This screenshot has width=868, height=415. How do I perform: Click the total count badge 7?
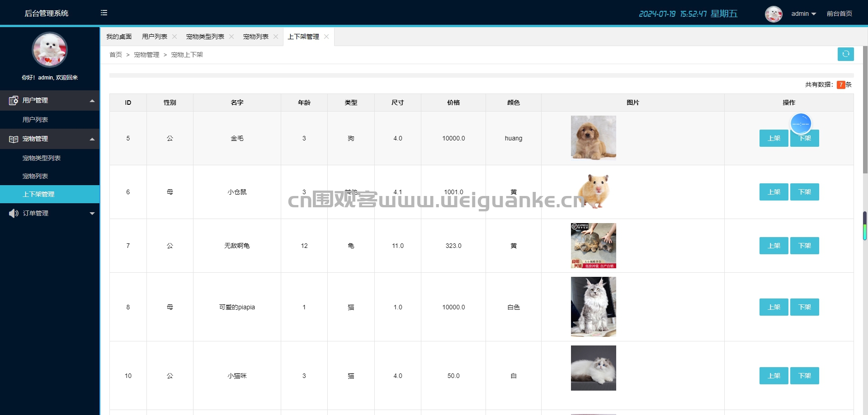pos(841,85)
